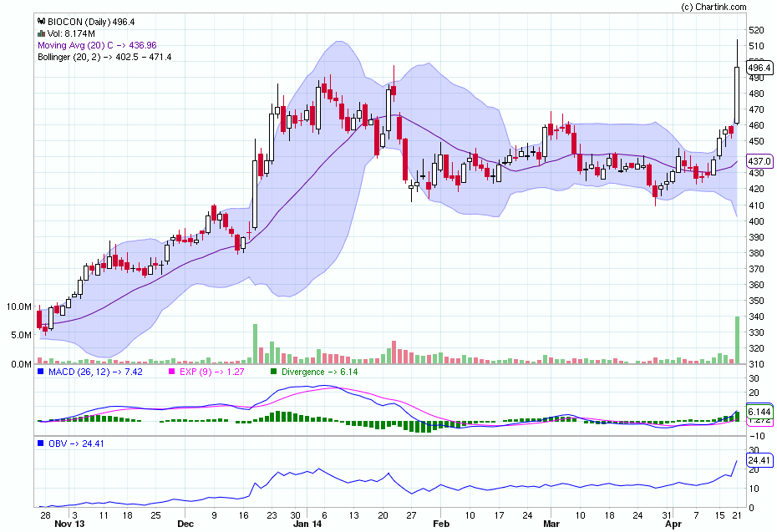Click the 496.4 current price tag
777x532 pixels.
click(759, 68)
